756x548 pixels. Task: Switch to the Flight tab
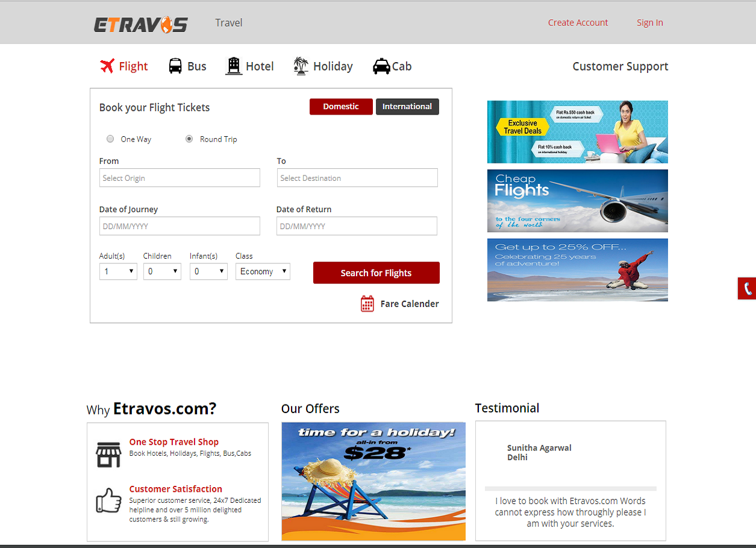(123, 66)
